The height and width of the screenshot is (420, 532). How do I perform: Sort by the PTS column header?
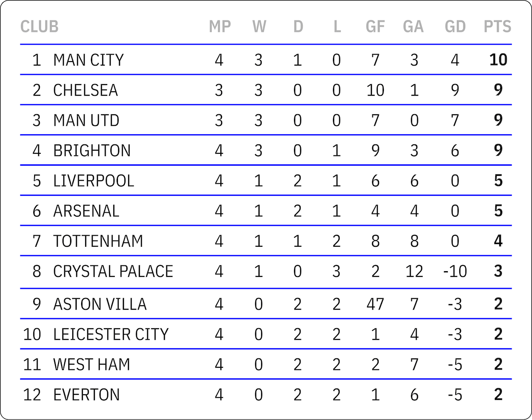pyautogui.click(x=497, y=27)
